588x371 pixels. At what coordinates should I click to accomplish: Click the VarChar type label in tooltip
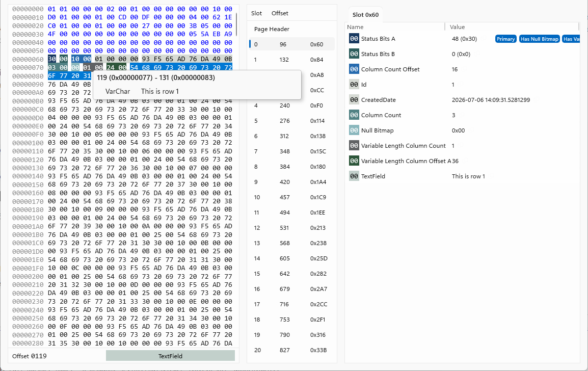pos(118,91)
